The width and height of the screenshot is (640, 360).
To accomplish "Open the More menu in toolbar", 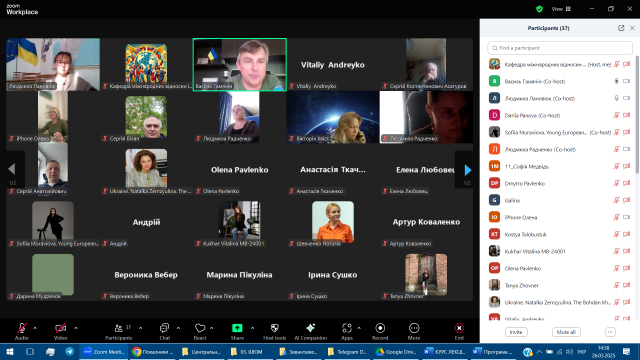I will point(414,328).
